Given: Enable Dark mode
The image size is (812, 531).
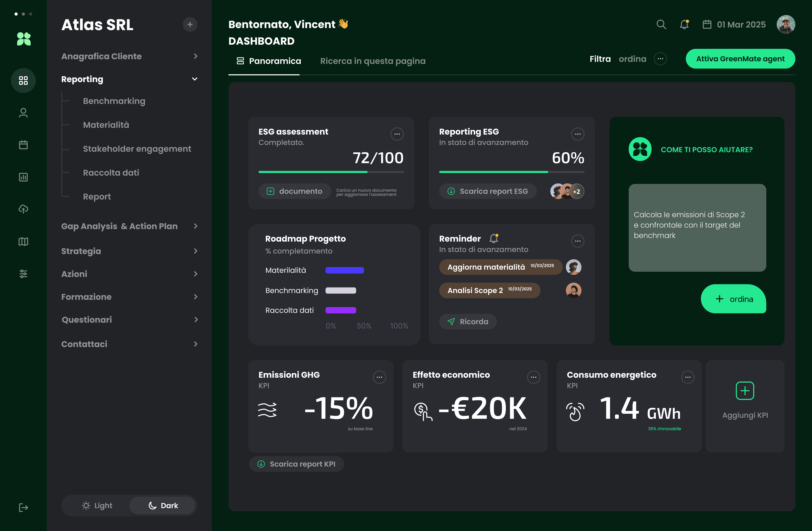Looking at the screenshot, I should 163,505.
